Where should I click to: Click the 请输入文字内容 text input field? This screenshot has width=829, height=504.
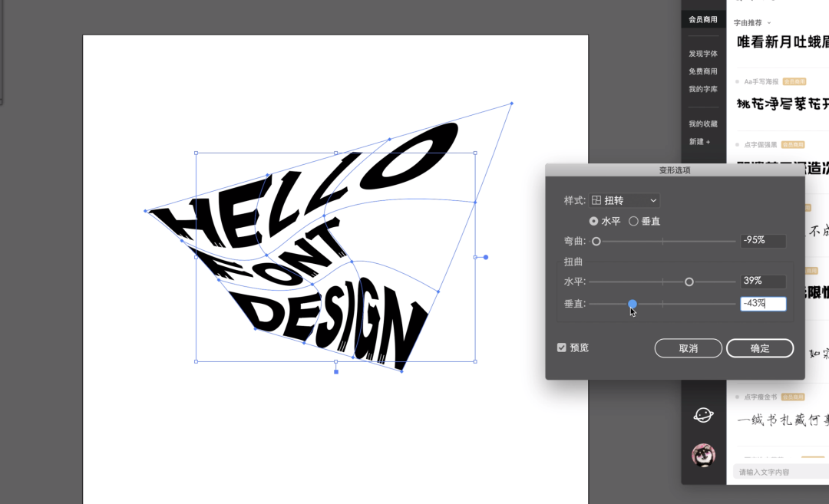[779, 472]
